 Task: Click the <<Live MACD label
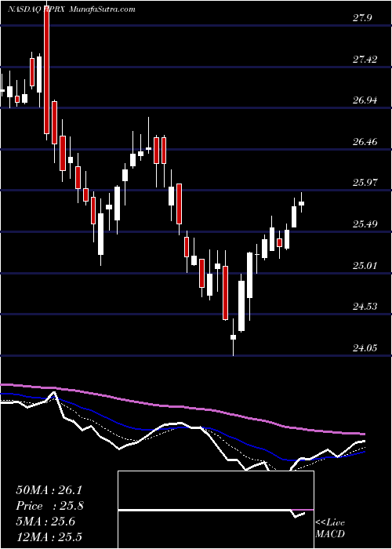[330, 529]
